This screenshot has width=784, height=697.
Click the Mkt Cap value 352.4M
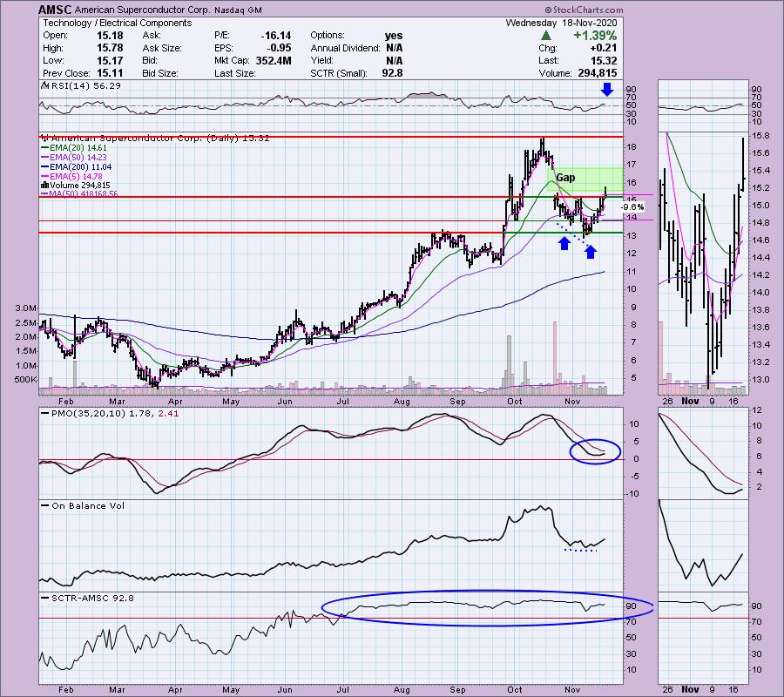(x=273, y=60)
